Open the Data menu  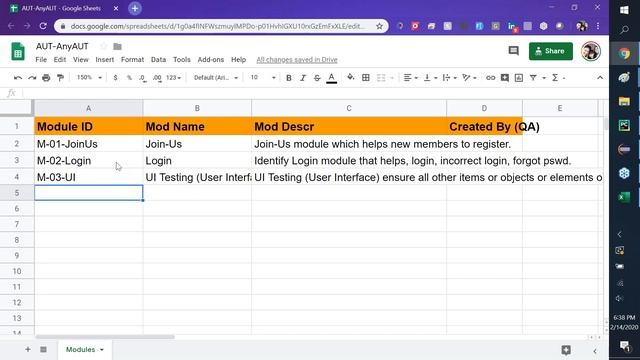[x=158, y=60]
